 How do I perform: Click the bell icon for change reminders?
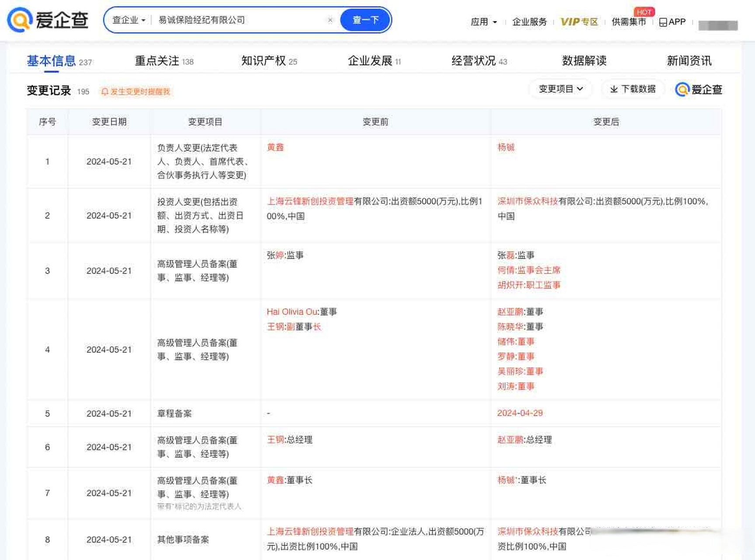105,91
